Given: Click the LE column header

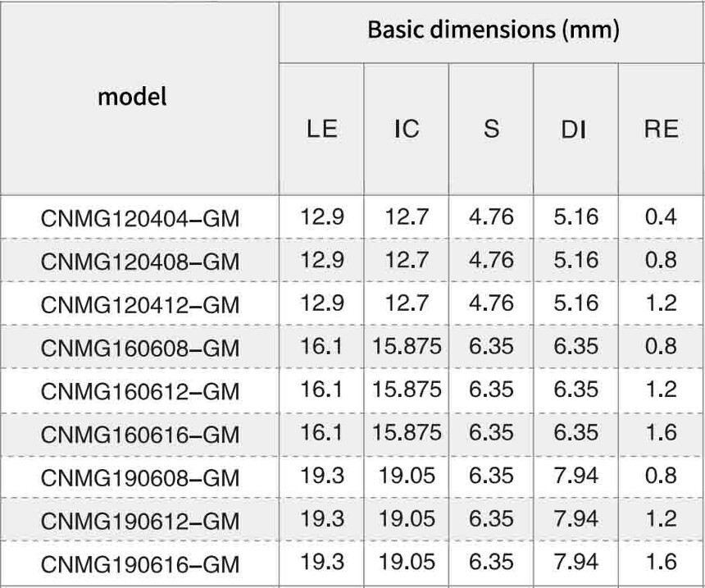Looking at the screenshot, I should 322,129.
